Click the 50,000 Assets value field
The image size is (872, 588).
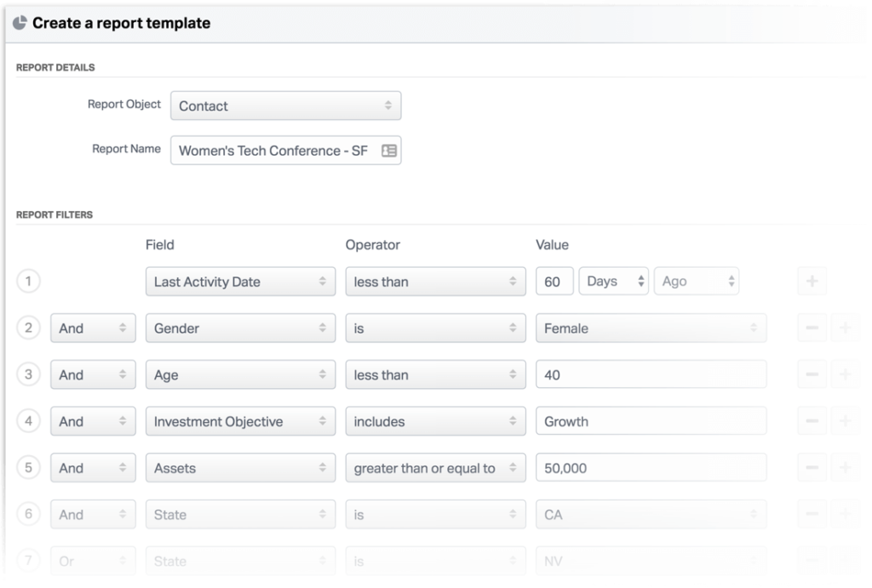coord(651,468)
